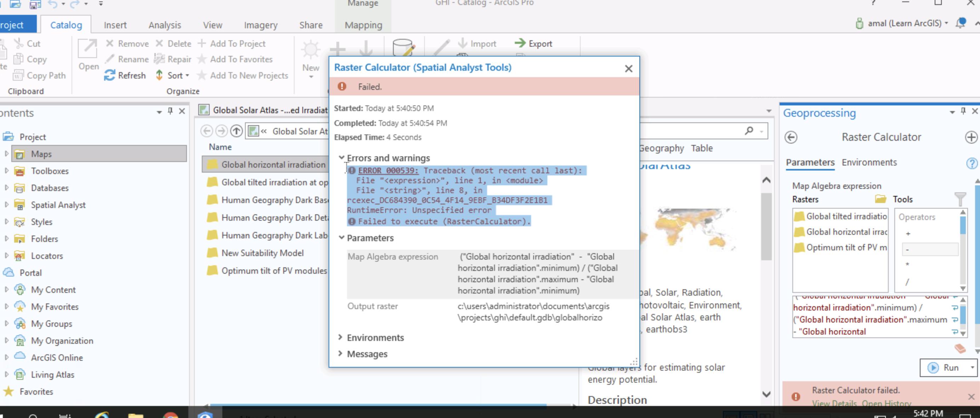Click the Open item icon in ribbon
The height and width of the screenshot is (418, 980).
pyautogui.click(x=88, y=50)
